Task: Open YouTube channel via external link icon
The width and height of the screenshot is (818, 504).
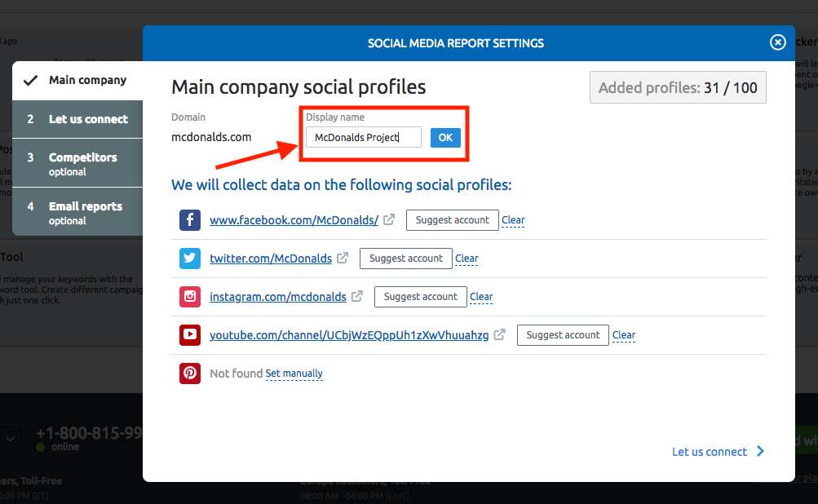Action: coord(499,334)
